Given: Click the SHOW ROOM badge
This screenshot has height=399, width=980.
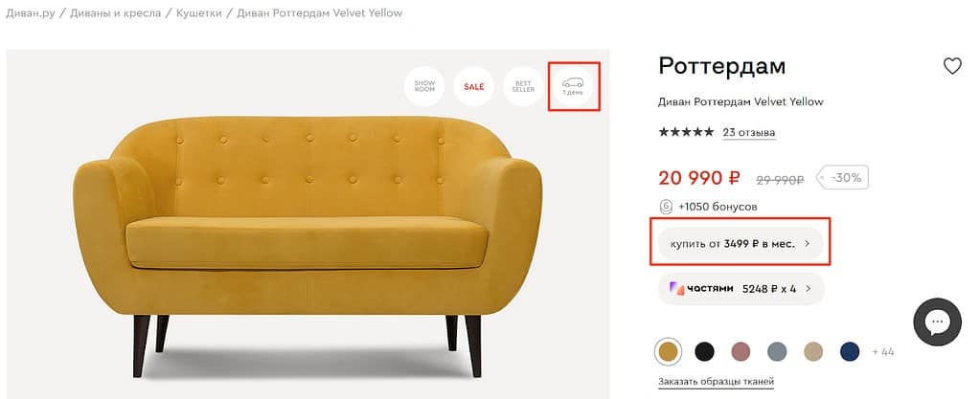Looking at the screenshot, I should pyautogui.click(x=424, y=86).
